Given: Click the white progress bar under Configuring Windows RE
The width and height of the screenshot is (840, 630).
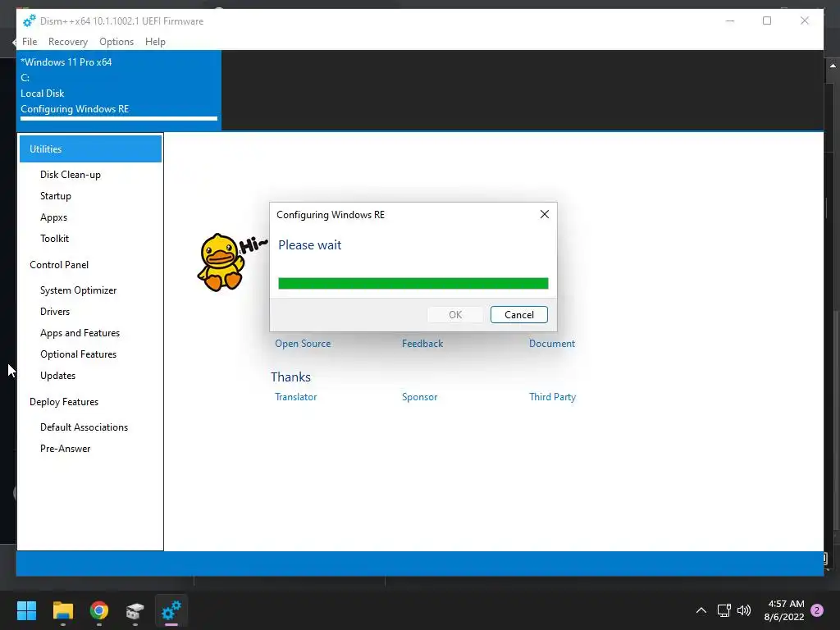Looking at the screenshot, I should [119, 118].
